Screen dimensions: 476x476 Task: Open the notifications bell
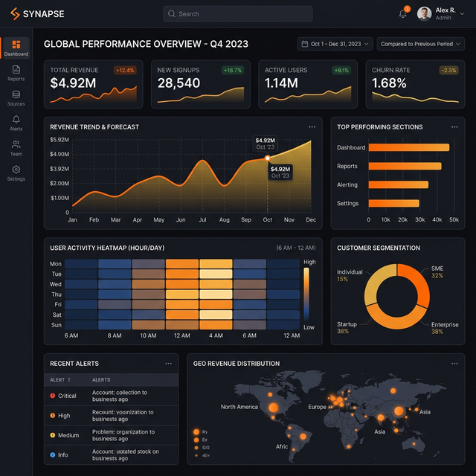[x=402, y=13]
